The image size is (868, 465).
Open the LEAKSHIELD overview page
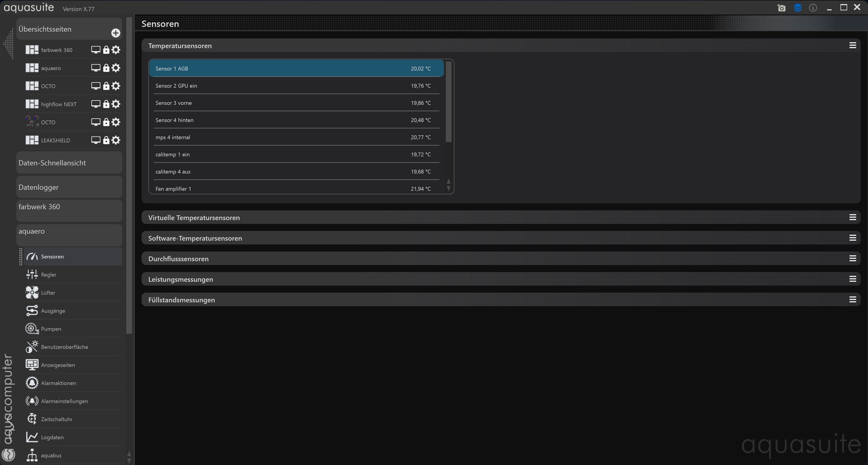coord(55,140)
